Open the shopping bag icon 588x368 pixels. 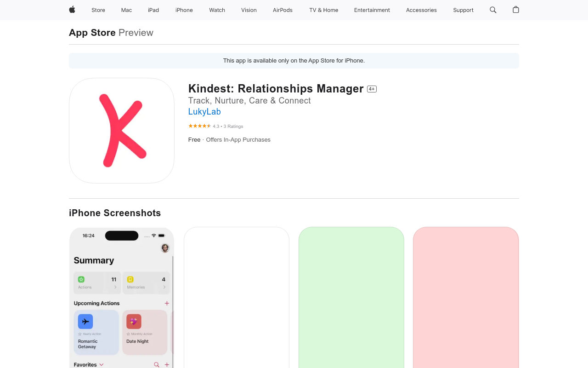point(516,10)
